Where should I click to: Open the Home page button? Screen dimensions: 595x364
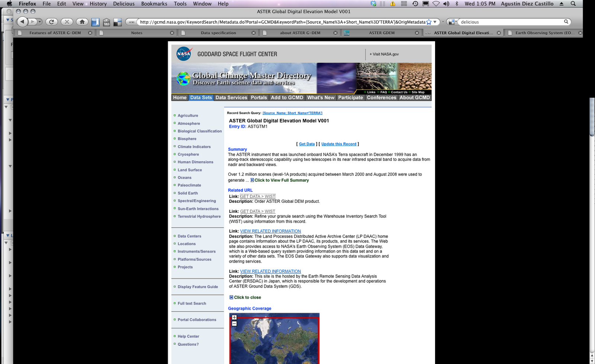(x=82, y=22)
